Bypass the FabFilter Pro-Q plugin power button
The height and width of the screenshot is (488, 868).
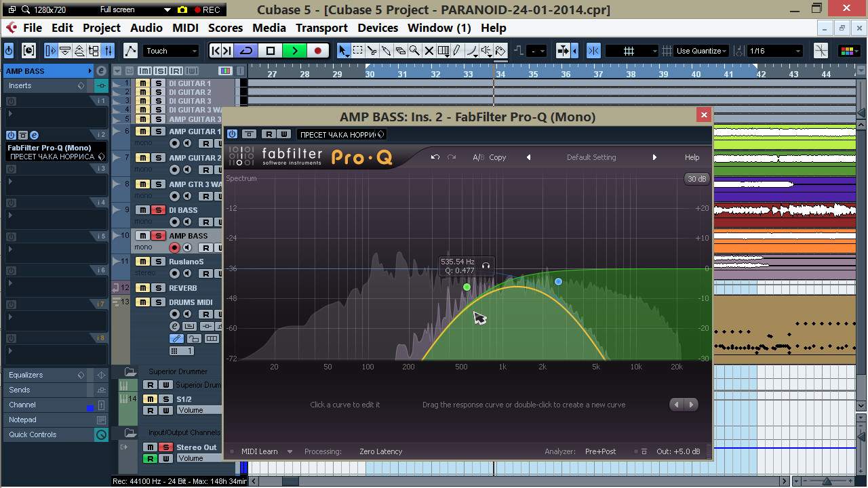[x=233, y=134]
